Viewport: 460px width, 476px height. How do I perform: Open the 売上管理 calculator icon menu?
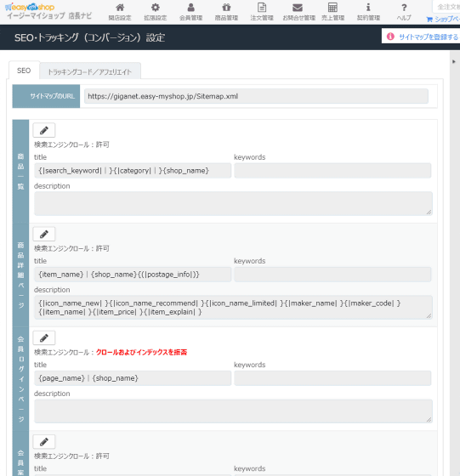[x=332, y=12]
